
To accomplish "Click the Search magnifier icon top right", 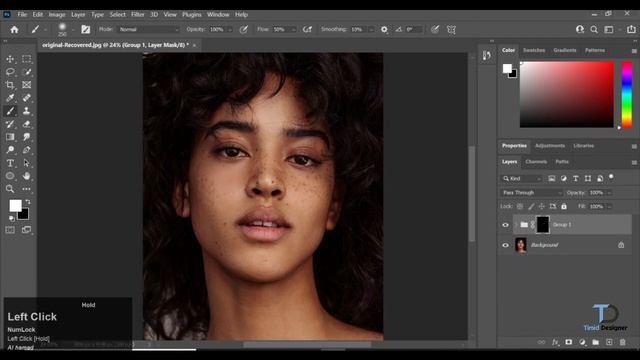I will 594,29.
